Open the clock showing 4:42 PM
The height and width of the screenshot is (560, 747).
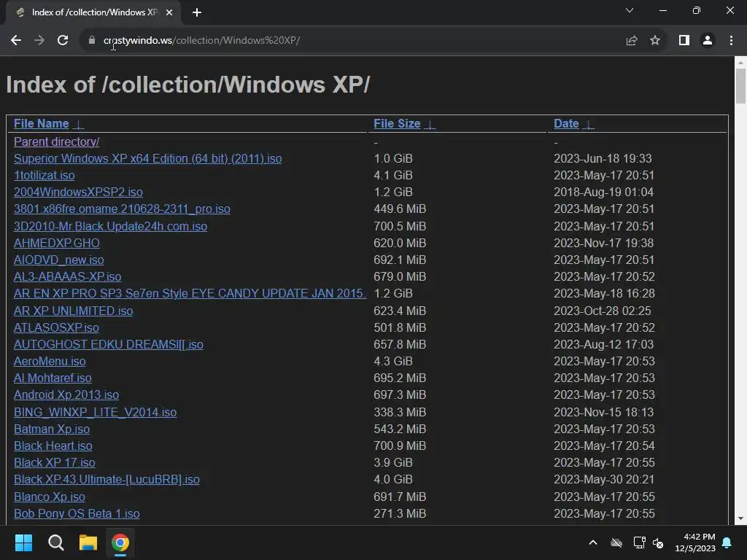pyautogui.click(x=695, y=542)
